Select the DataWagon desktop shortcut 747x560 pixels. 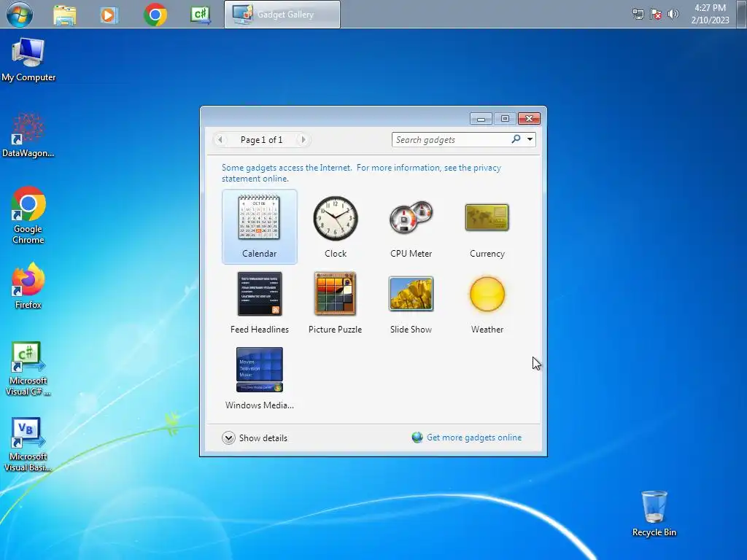[28, 136]
